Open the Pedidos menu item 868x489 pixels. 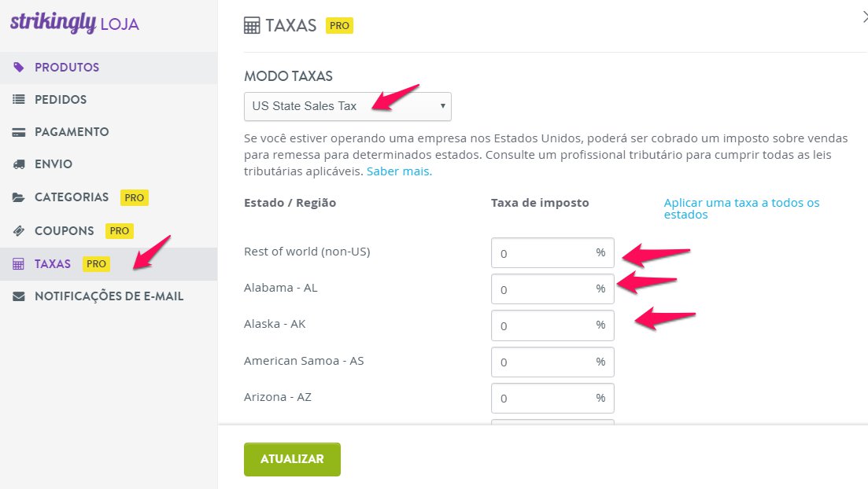click(x=109, y=100)
